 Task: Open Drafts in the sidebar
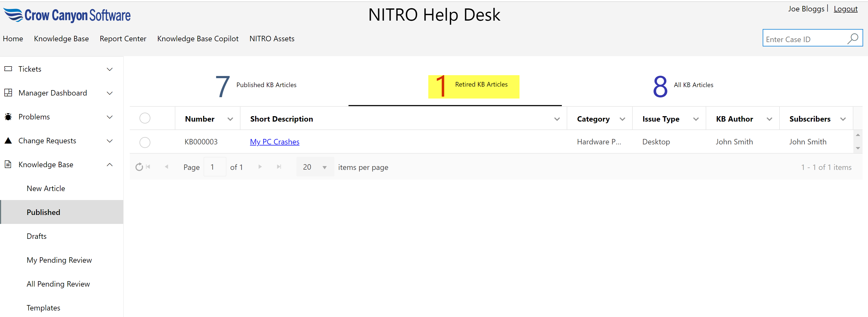point(37,236)
